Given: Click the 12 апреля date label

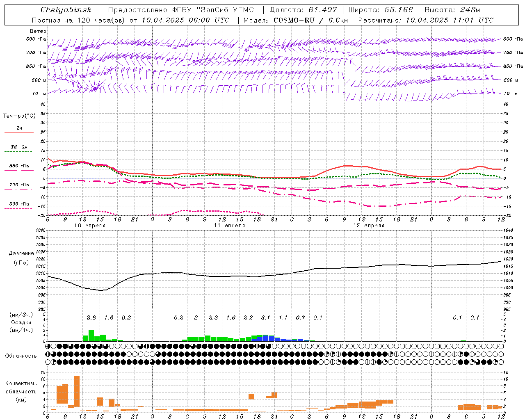Looking at the screenshot, I should pos(369,226).
